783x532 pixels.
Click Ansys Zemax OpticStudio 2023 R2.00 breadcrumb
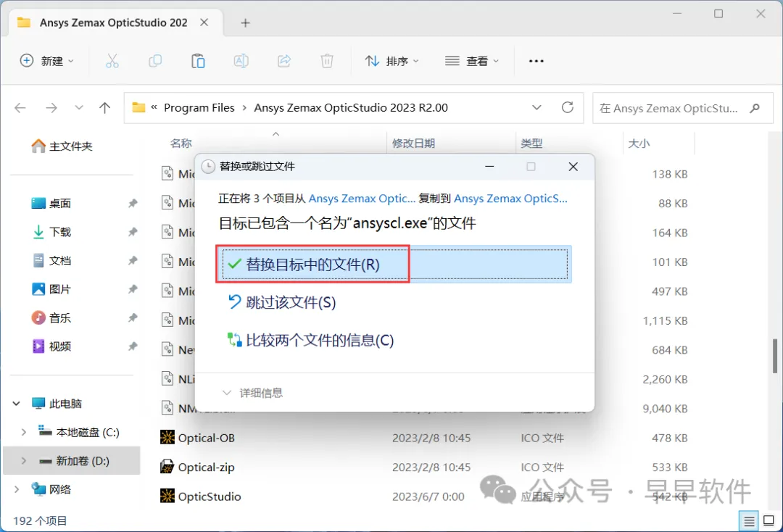click(351, 108)
